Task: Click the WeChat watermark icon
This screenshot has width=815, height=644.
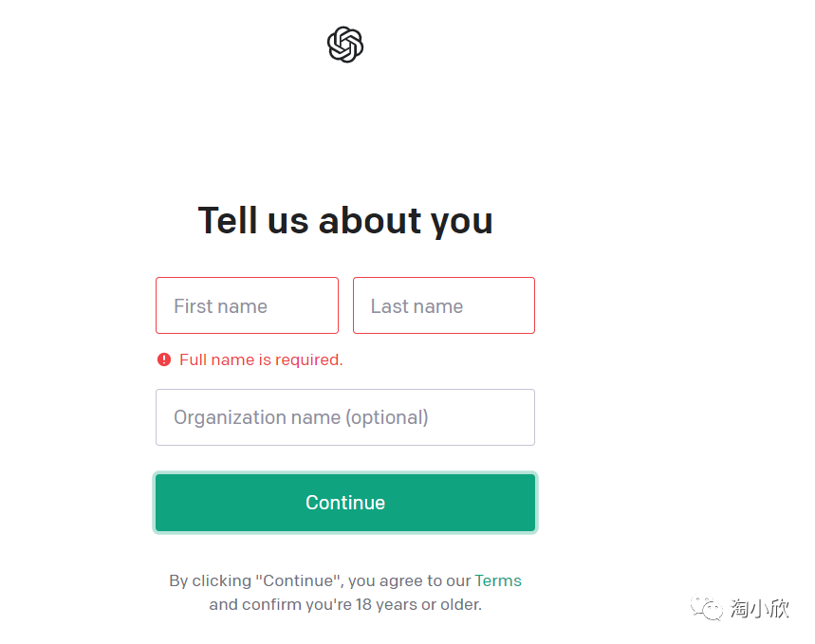Action: (x=707, y=607)
